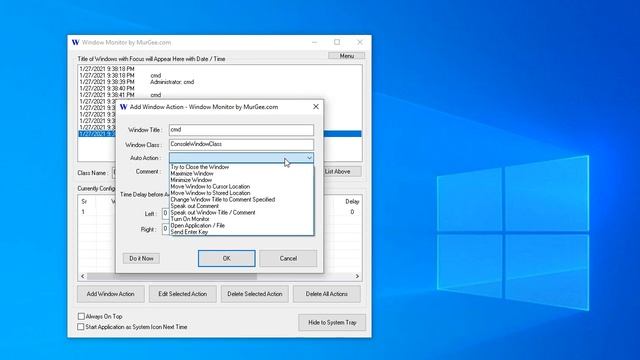Close the Window Monitor main window
Screen dimensions: 640x360
click(x=360, y=42)
